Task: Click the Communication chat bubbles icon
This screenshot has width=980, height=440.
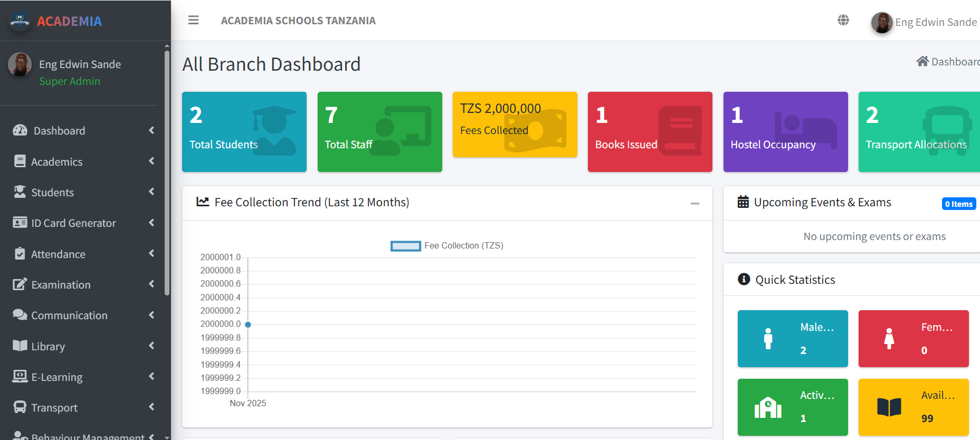Action: 20,315
